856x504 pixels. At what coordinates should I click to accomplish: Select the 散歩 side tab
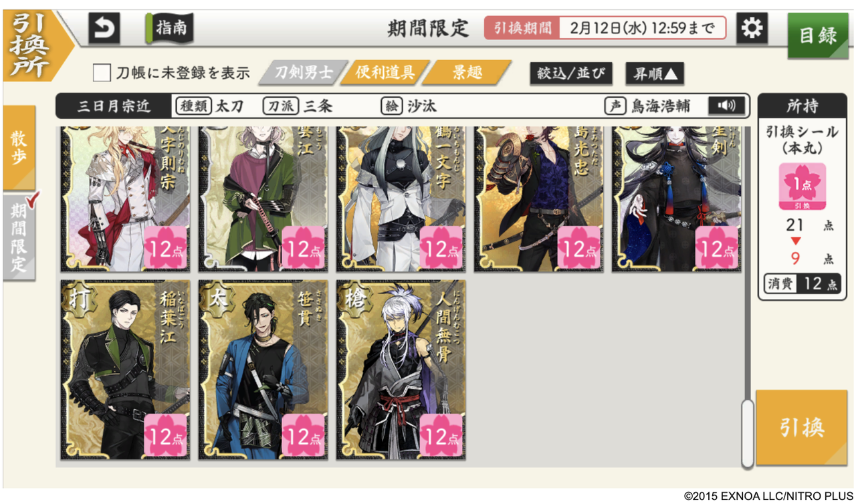coord(19,148)
